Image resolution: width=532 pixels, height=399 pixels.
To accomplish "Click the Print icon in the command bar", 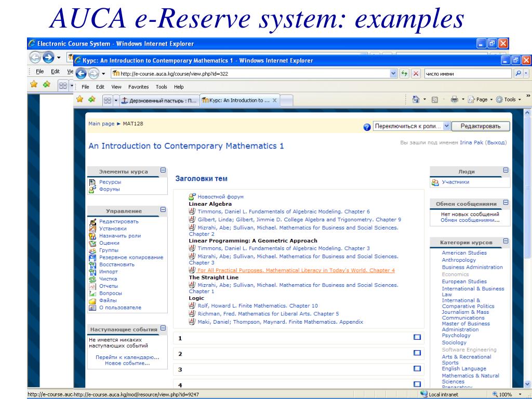I will (454, 99).
